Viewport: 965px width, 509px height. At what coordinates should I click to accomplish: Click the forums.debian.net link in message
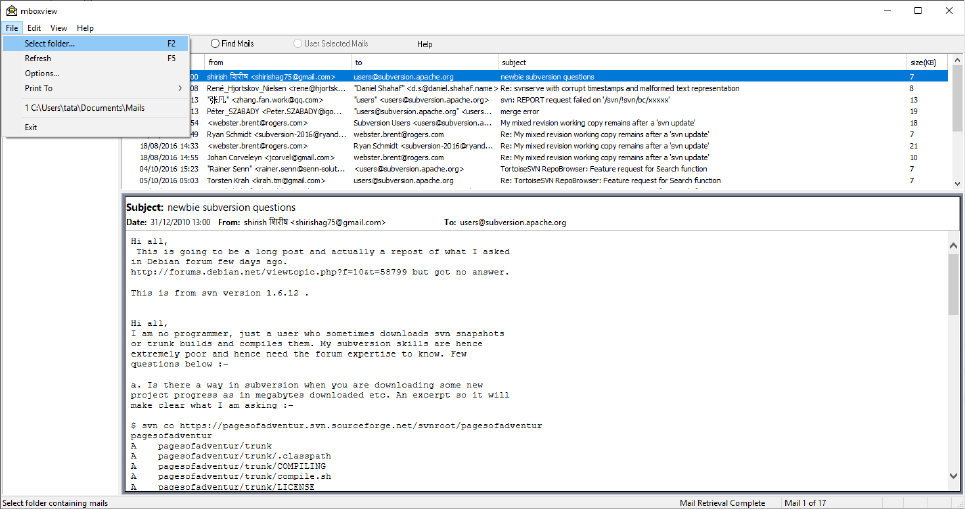coord(269,272)
